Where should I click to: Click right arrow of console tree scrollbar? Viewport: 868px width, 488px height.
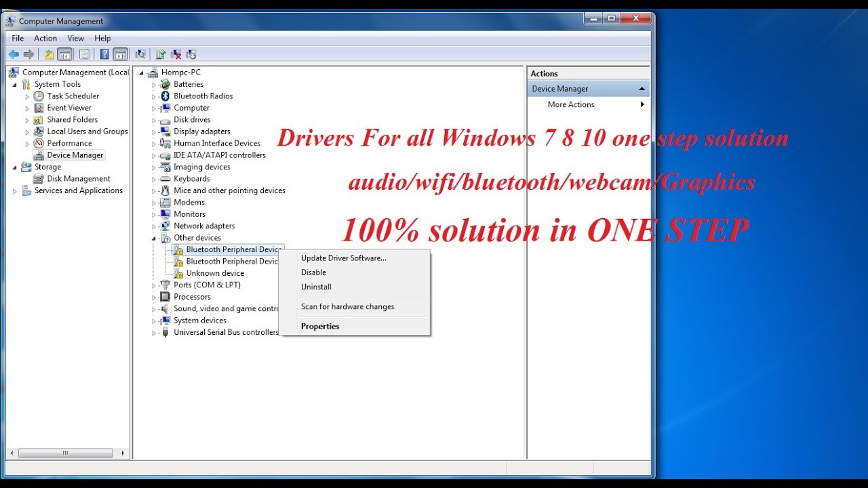[123, 453]
